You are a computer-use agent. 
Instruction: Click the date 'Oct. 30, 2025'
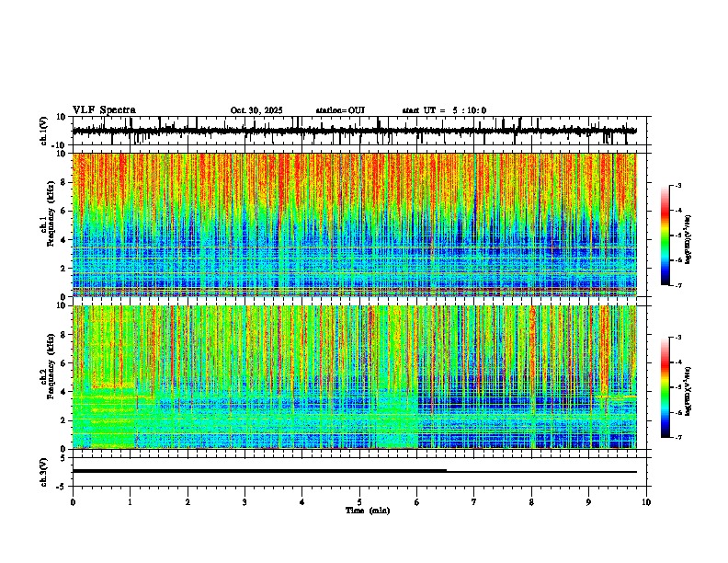coord(256,110)
